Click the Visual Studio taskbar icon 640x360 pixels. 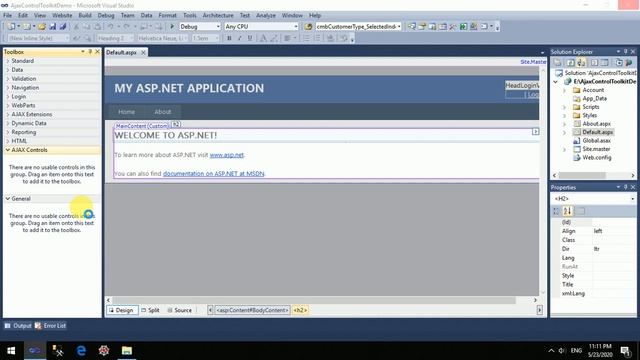tap(35, 351)
